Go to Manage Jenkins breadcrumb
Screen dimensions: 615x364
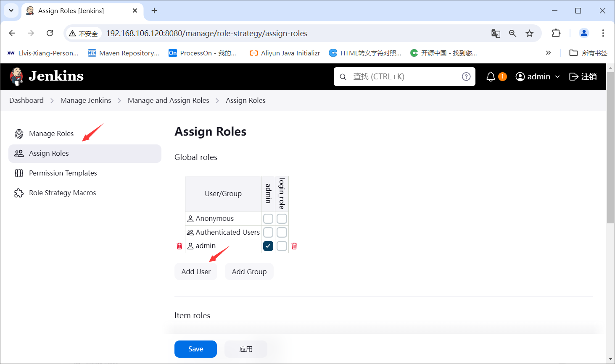86,101
